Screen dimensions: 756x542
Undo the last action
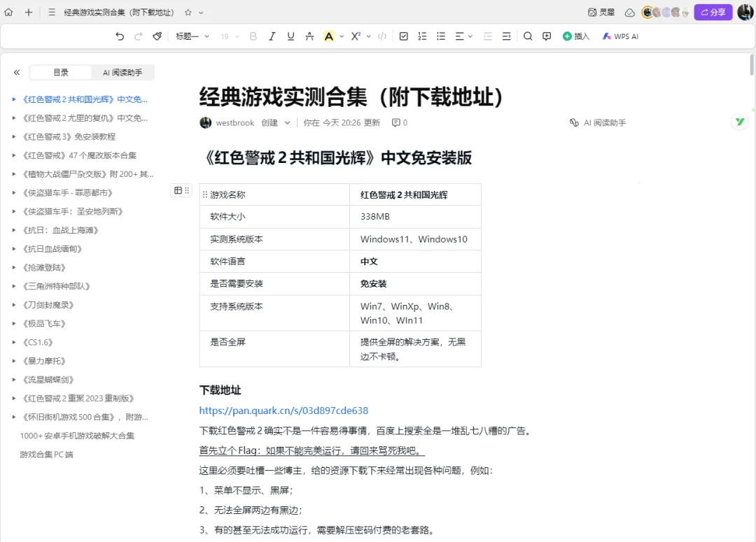120,36
